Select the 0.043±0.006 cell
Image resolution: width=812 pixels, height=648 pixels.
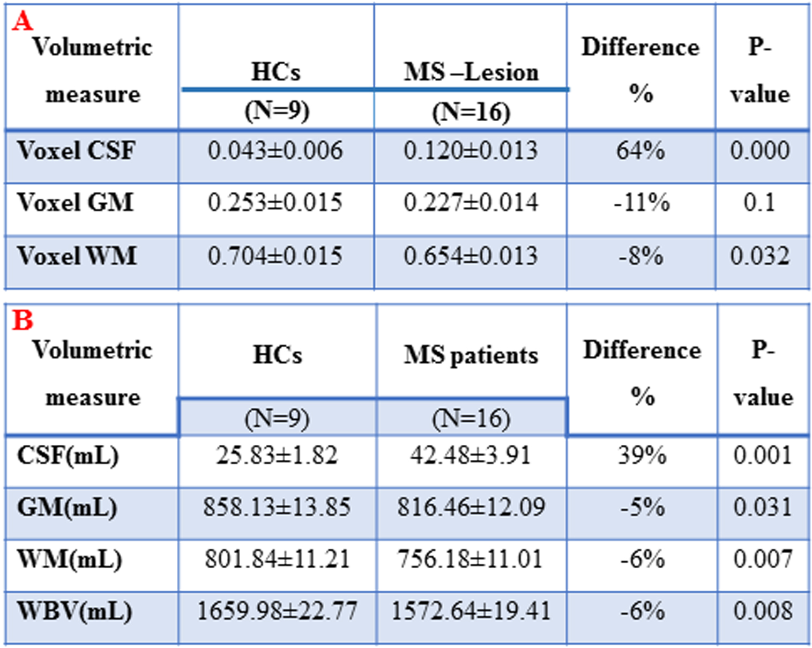point(275,151)
